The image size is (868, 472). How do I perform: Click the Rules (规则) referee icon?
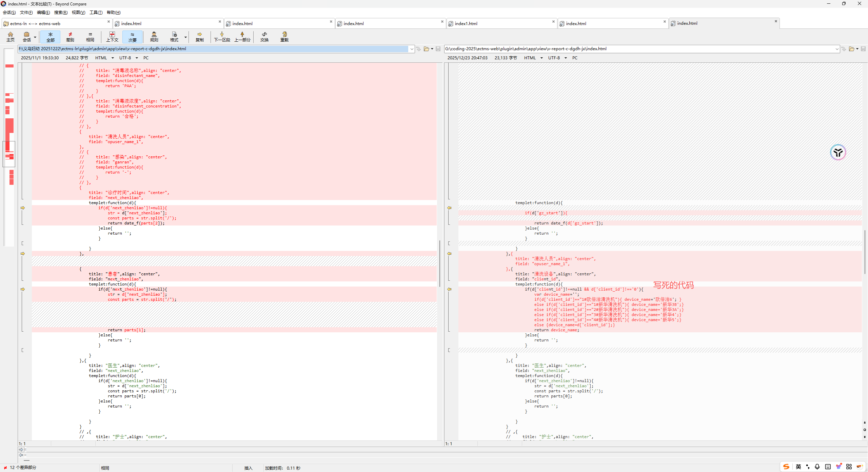tap(154, 37)
